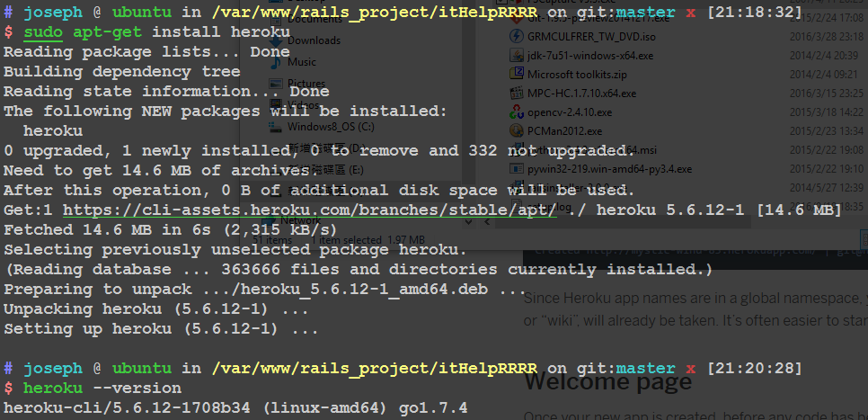Click terminal timestamp [21:20:28]
The height and width of the screenshot is (420, 868).
(x=754, y=369)
